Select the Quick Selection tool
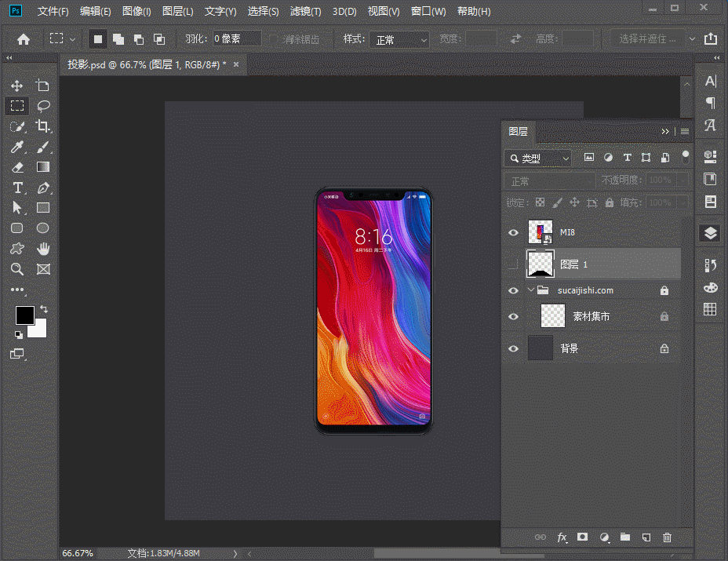 click(x=17, y=126)
